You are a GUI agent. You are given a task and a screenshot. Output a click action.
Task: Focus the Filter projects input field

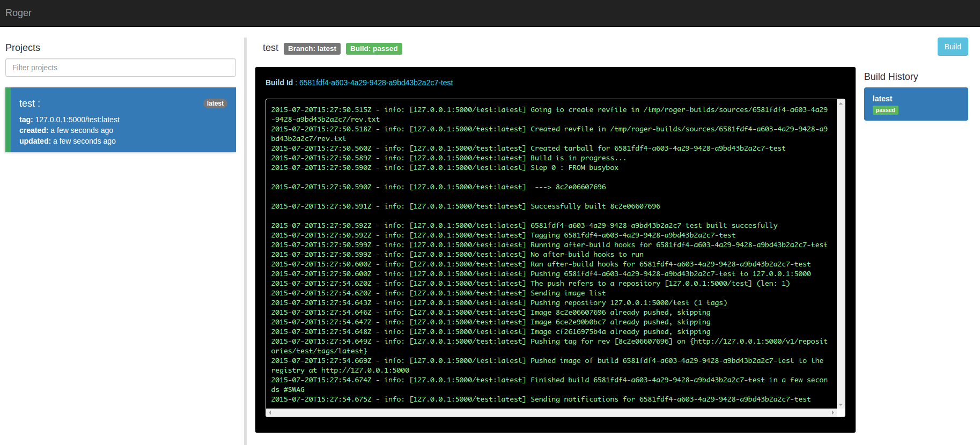click(121, 68)
